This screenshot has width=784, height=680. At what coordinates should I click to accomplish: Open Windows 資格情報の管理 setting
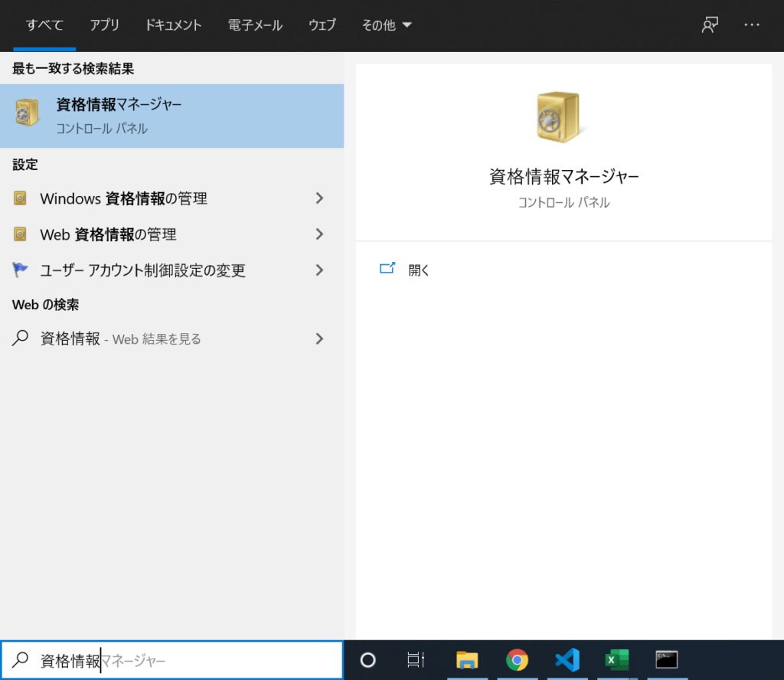point(155,198)
